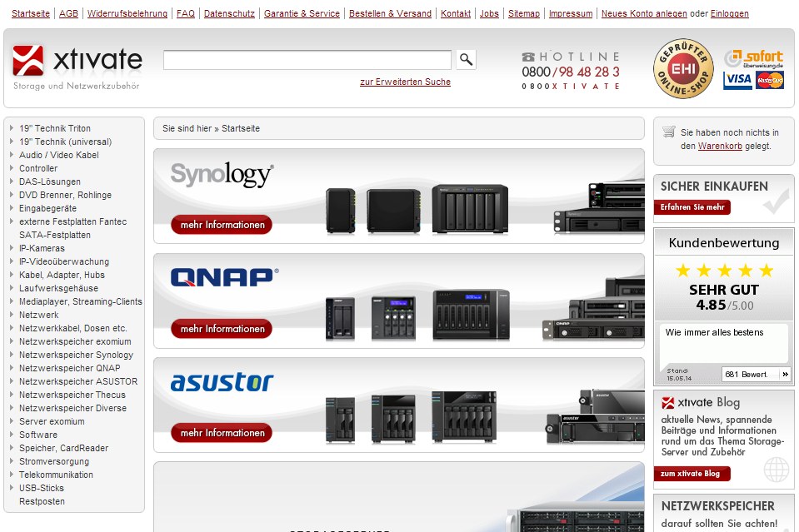Open Kontakt link
The width and height of the screenshot is (799, 532).
click(456, 14)
